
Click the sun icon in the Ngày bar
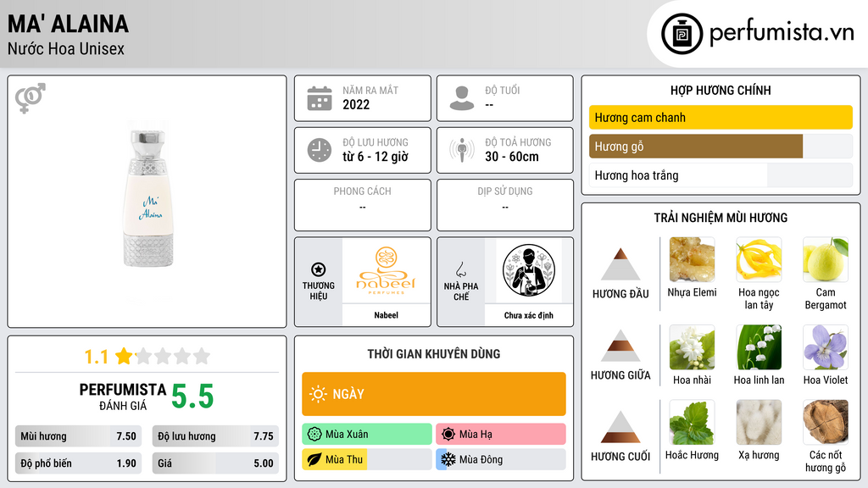pos(319,394)
